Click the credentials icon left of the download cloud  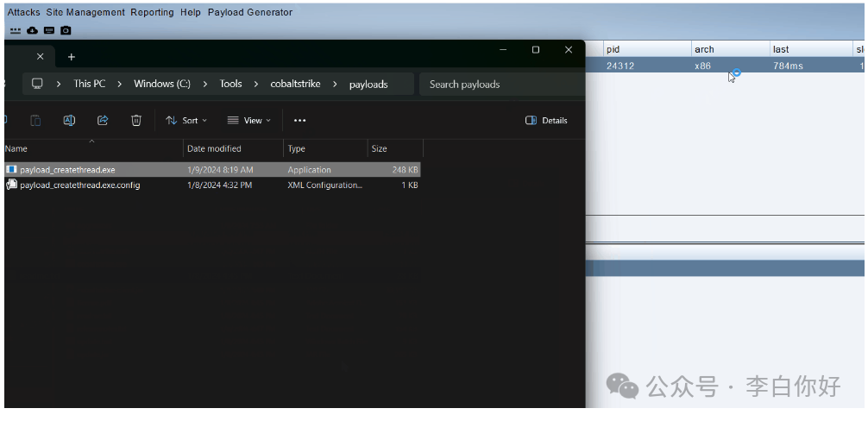pyautogui.click(x=16, y=30)
